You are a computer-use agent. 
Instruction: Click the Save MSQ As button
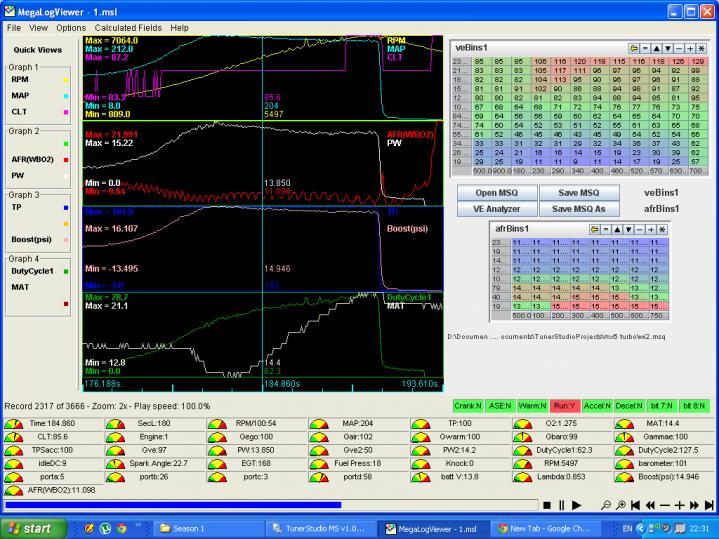click(580, 209)
